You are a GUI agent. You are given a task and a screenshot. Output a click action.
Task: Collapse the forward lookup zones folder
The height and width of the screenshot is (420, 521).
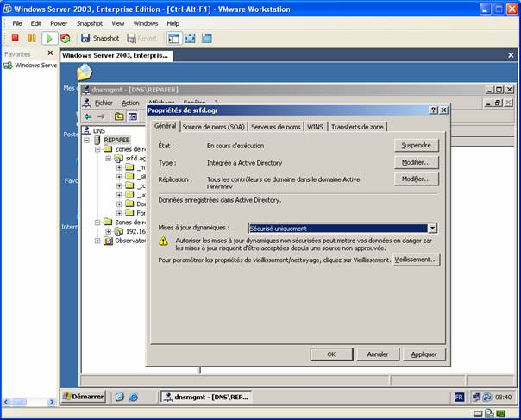coord(97,149)
